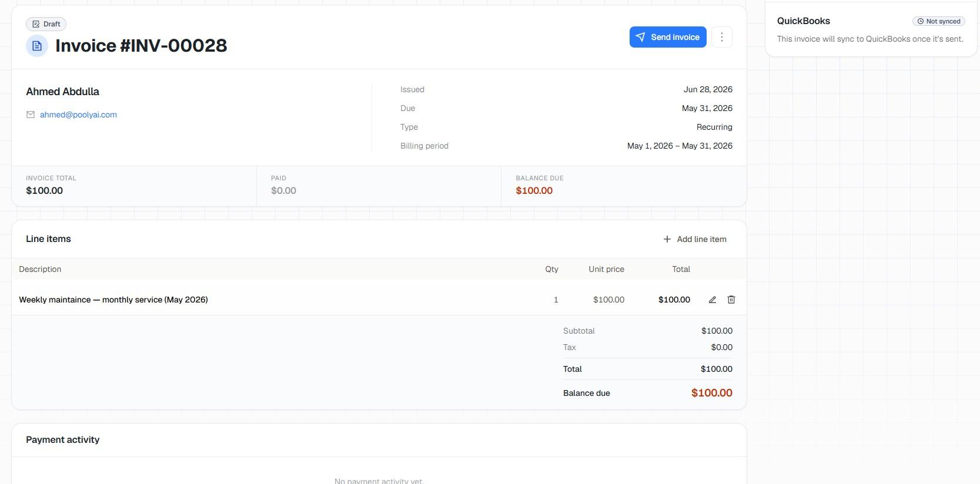The height and width of the screenshot is (484, 980).
Task: Click the Payment activity section heading
Action: pyautogui.click(x=62, y=440)
